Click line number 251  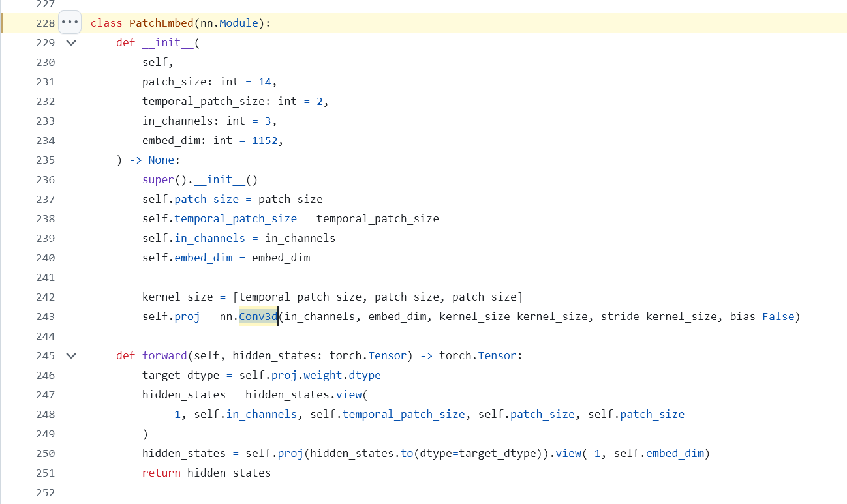point(45,473)
